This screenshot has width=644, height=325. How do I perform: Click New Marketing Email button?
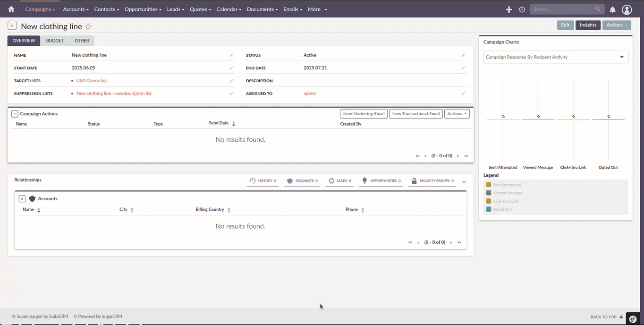(x=364, y=114)
